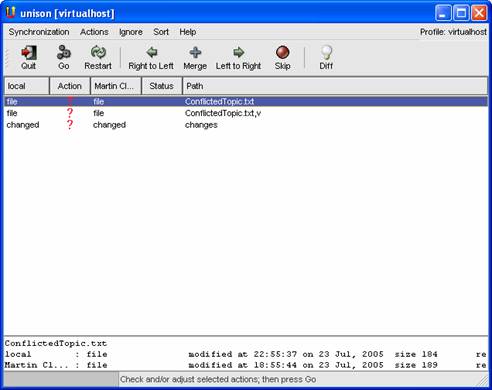Viewport: 492px width, 390px height.
Task: Click ConflictedTopic.txt heading in details pane
Action: coord(56,343)
